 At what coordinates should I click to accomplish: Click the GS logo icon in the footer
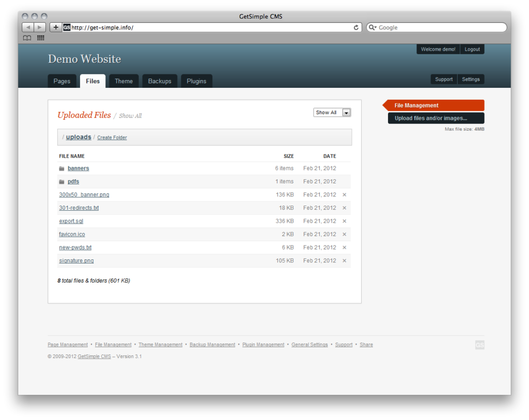(479, 345)
